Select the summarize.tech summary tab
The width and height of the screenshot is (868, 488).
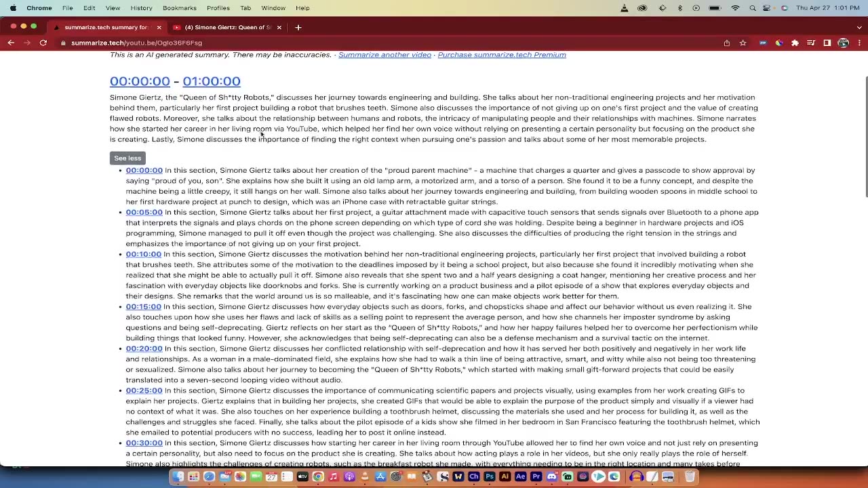[x=106, y=27]
